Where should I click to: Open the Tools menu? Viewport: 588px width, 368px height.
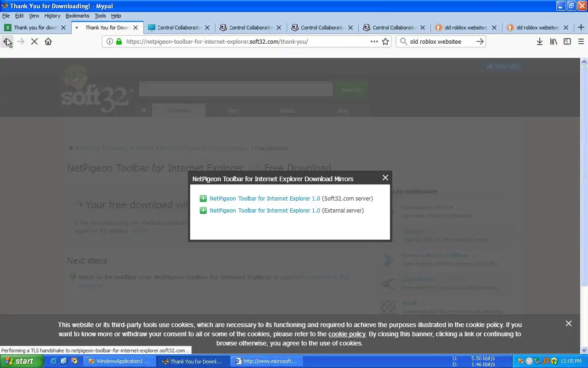100,16
